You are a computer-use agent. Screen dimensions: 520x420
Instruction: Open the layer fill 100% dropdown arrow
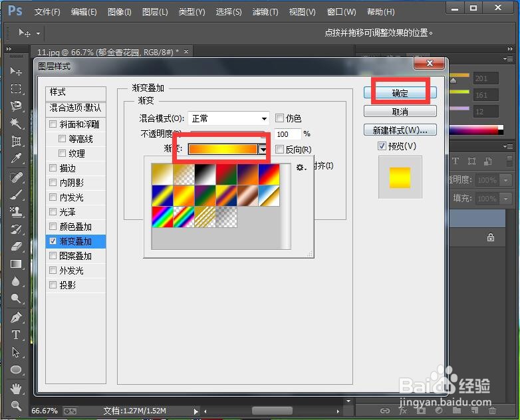506,199
